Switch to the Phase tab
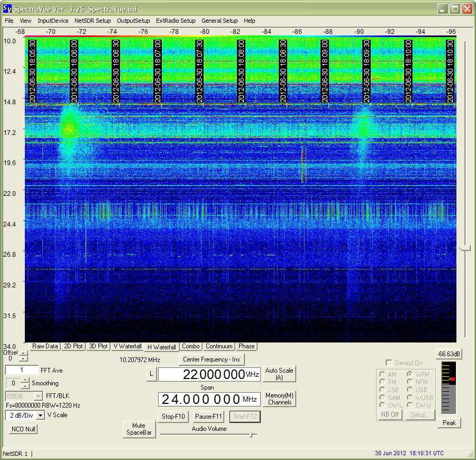 tap(246, 346)
